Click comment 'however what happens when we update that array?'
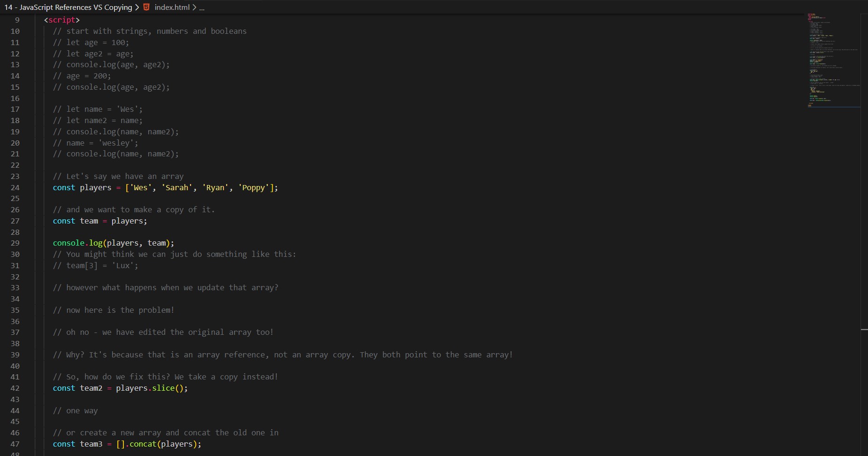This screenshot has height=456, width=868. [166, 287]
